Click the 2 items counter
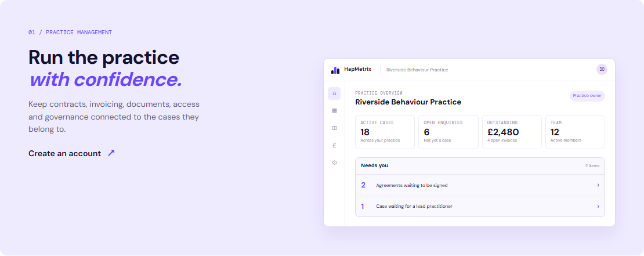The height and width of the screenshot is (256, 644). tap(592, 166)
